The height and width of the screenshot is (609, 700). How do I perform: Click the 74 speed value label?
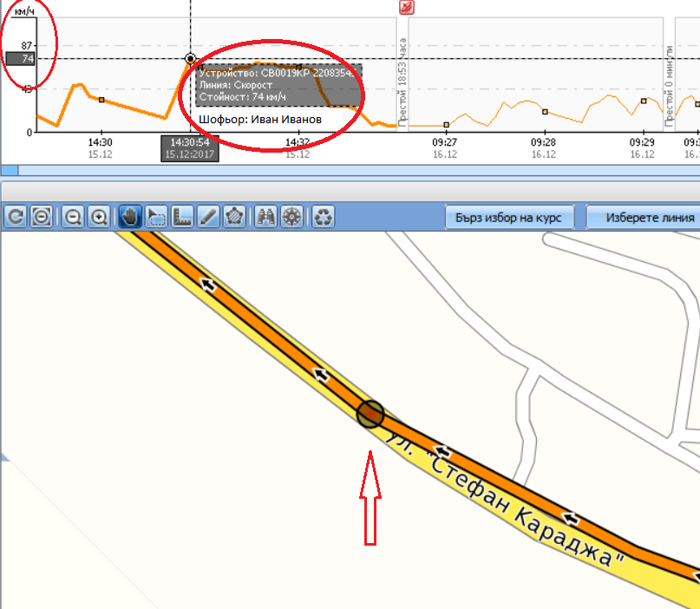pos(20,58)
